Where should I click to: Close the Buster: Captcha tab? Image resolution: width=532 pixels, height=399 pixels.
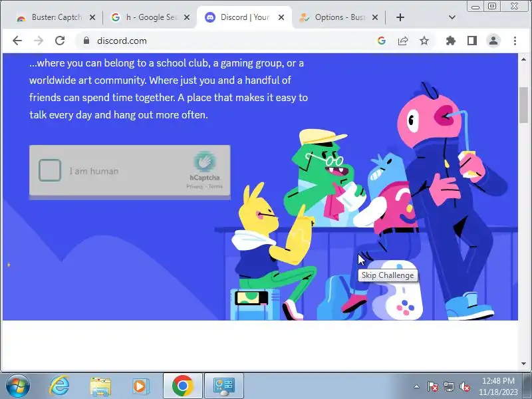[x=92, y=17]
